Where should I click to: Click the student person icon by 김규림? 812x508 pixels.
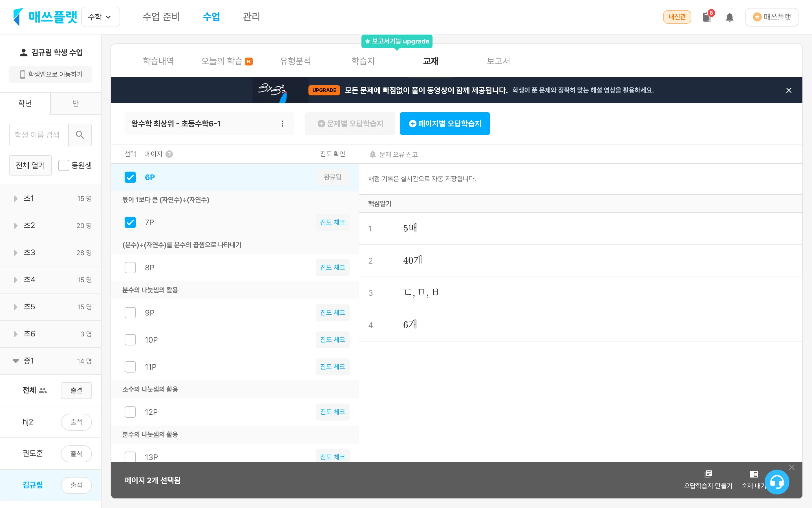point(23,52)
